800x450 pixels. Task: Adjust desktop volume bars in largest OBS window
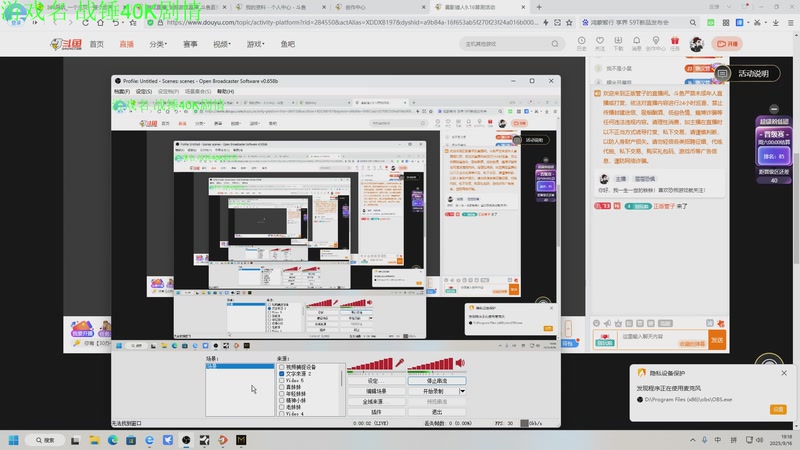[x=430, y=364]
